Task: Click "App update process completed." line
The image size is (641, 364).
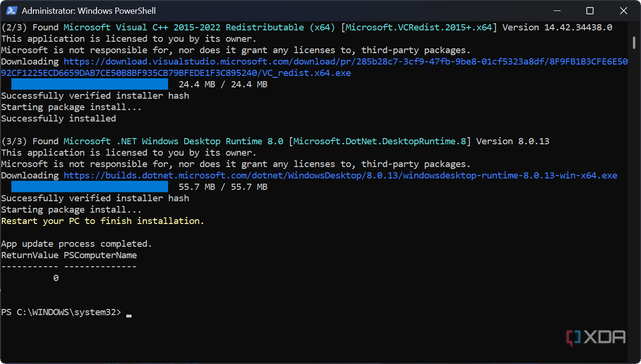Action: (76, 243)
